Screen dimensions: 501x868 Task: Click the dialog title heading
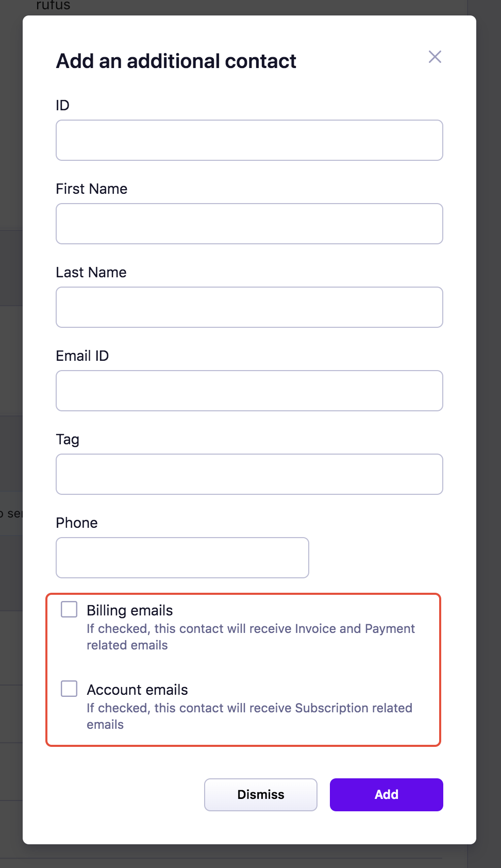[176, 61]
